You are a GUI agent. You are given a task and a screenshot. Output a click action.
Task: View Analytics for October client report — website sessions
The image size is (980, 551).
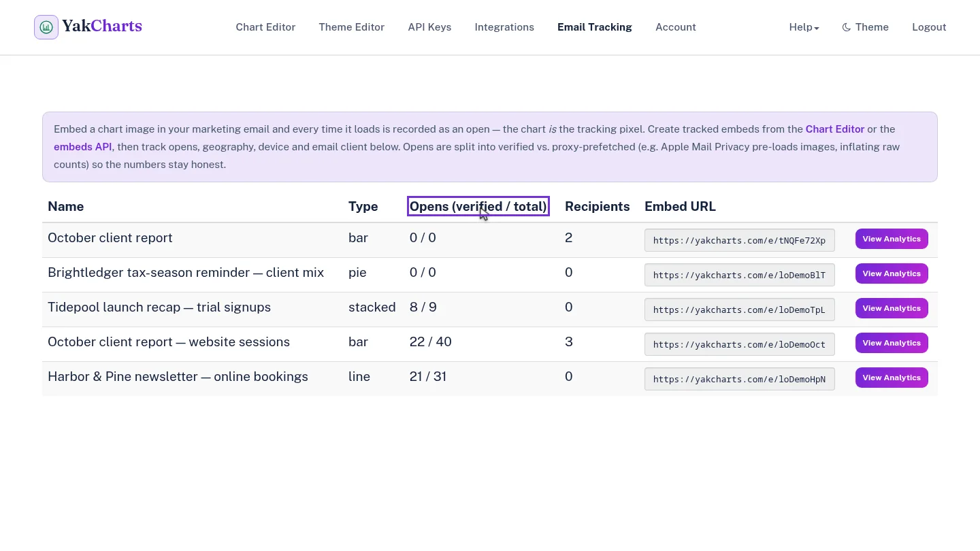point(892,343)
